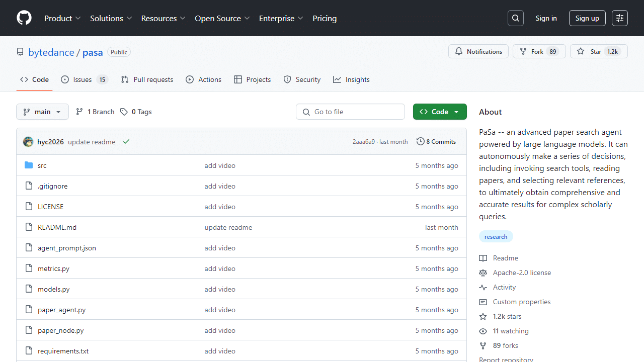
Task: Click the Sign up button
Action: click(x=587, y=18)
